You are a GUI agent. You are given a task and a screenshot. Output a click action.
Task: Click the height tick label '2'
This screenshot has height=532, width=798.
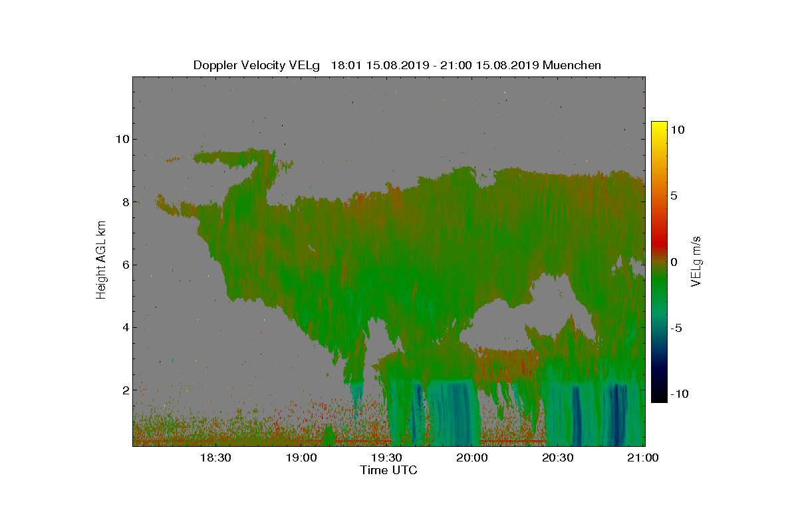[x=124, y=390]
